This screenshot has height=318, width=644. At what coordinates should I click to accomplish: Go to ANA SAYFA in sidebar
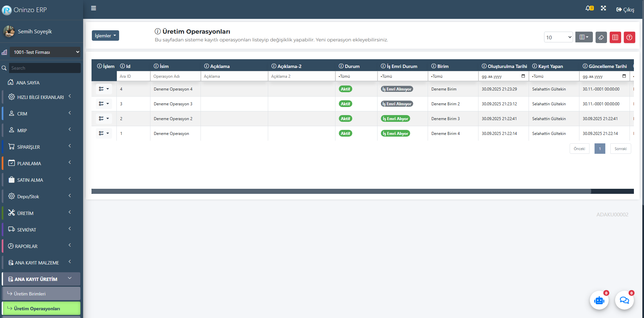click(28, 83)
